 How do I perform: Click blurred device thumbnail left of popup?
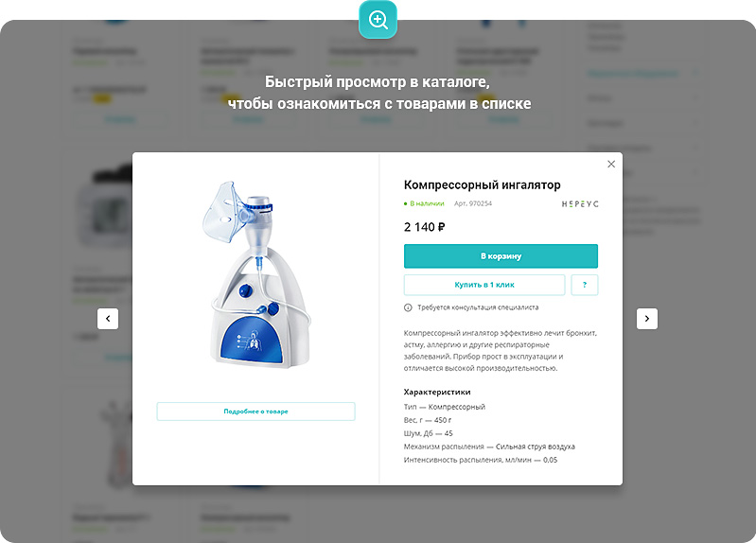(x=106, y=205)
